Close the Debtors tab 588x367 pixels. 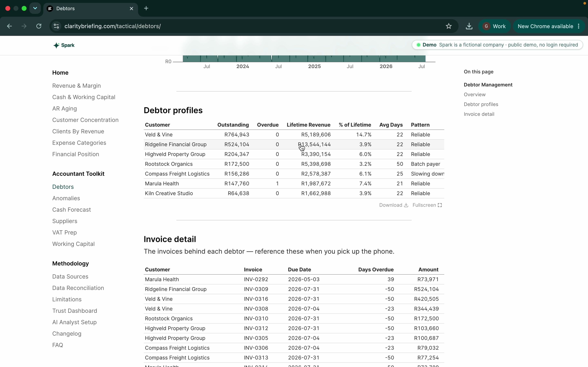point(131,9)
